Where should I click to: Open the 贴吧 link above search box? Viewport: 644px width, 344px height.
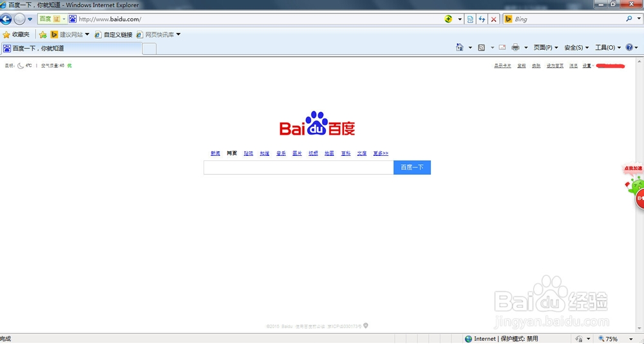point(248,153)
